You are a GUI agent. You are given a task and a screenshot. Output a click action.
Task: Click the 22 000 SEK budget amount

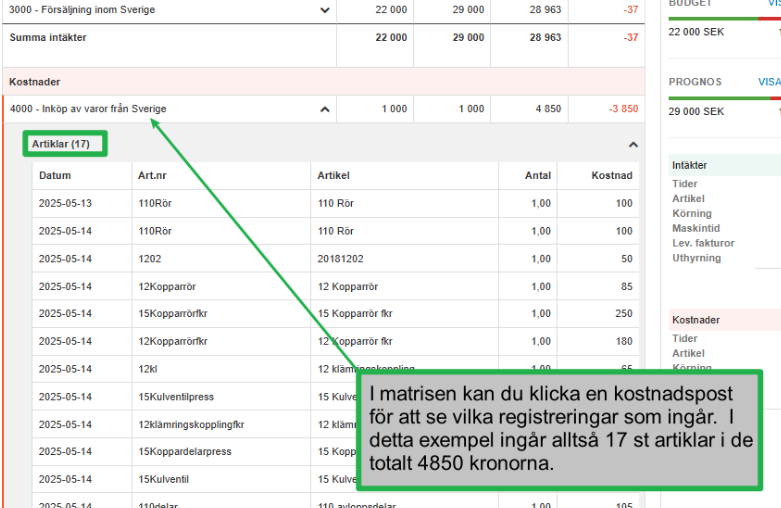coord(696,32)
